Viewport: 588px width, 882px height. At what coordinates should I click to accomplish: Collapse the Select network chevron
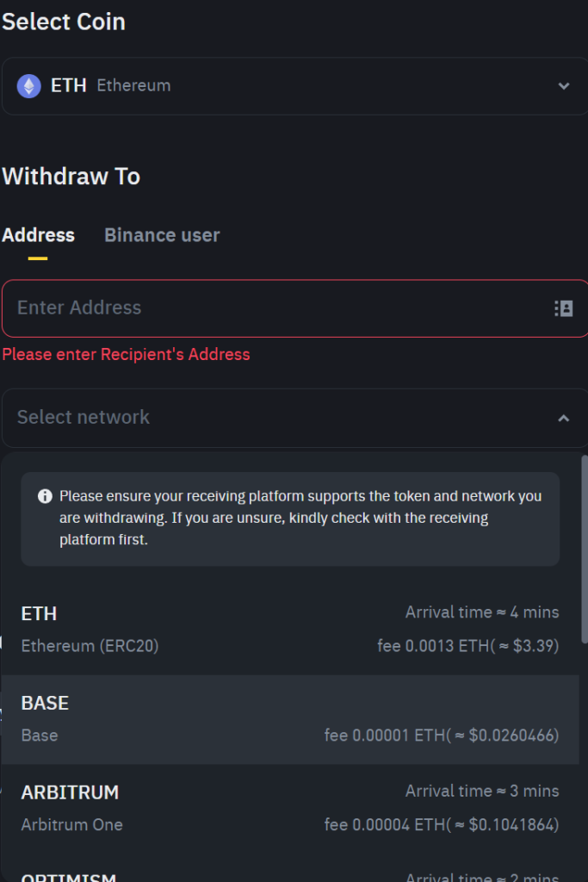tap(564, 418)
